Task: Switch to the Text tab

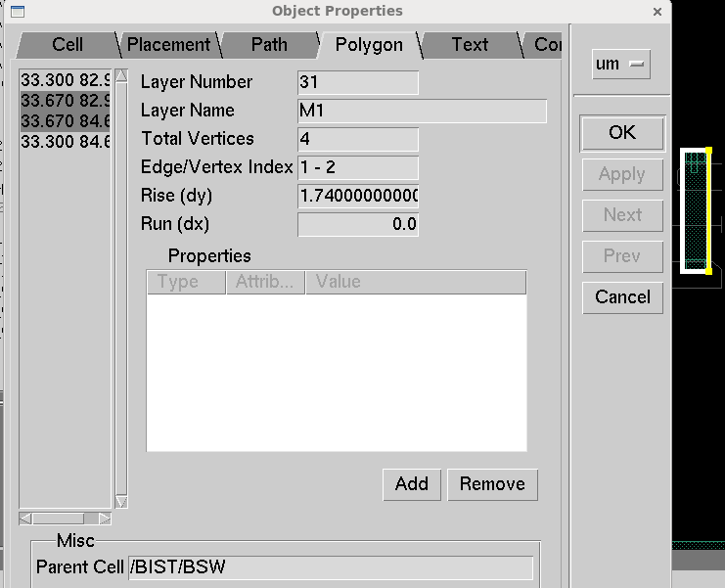Action: (470, 45)
